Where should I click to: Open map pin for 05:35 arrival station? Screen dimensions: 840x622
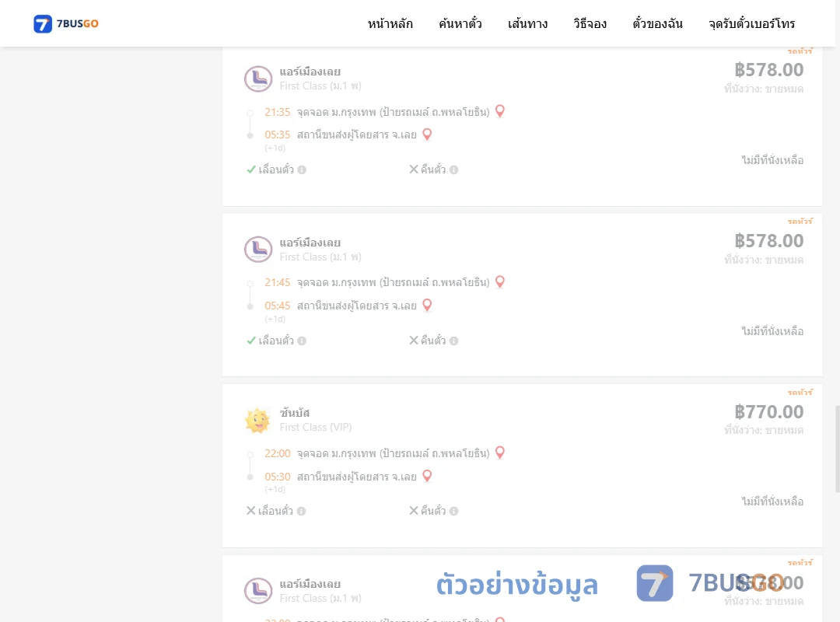(x=427, y=134)
